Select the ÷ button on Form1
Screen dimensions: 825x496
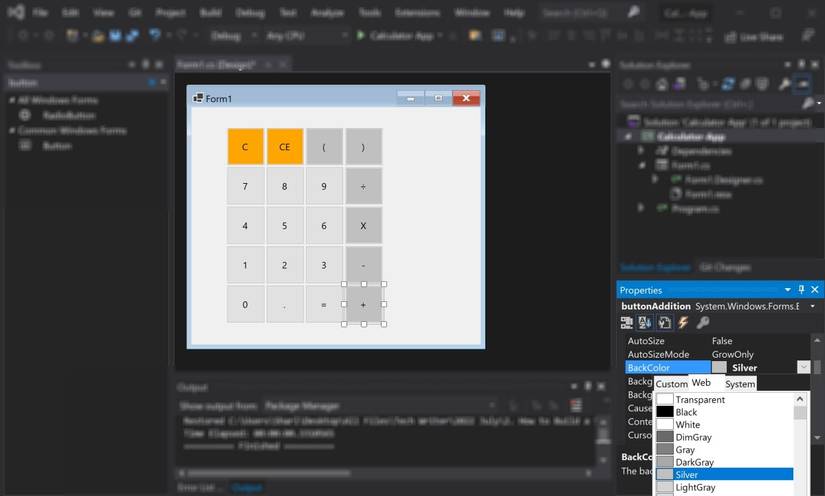pyautogui.click(x=364, y=186)
